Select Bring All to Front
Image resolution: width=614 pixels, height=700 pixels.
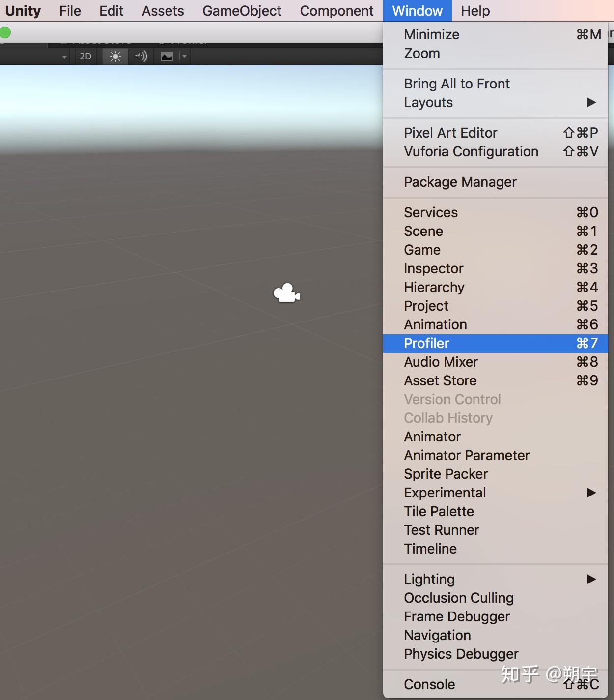[x=496, y=84]
